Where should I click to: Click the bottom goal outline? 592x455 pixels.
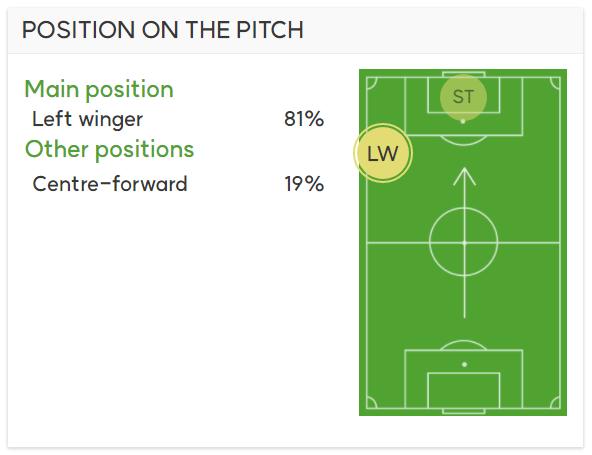point(464,411)
